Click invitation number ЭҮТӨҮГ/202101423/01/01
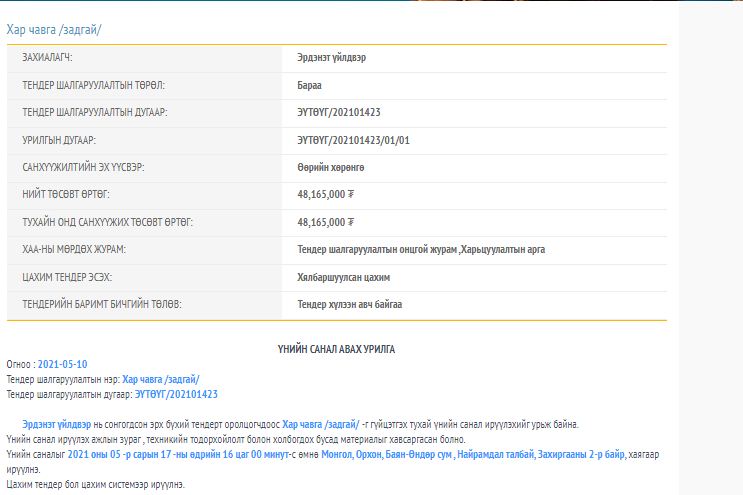Screen dimensions: 743x495 tap(353, 140)
